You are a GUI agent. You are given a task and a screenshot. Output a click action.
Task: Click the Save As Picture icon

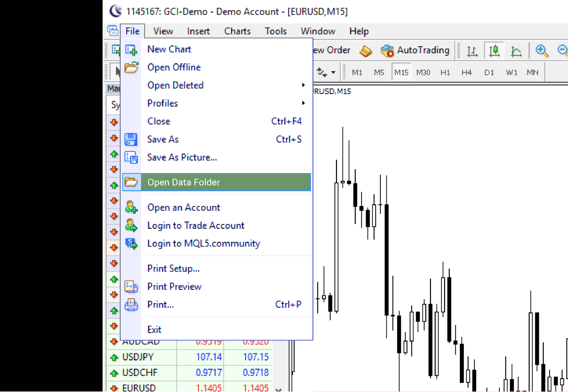click(131, 157)
